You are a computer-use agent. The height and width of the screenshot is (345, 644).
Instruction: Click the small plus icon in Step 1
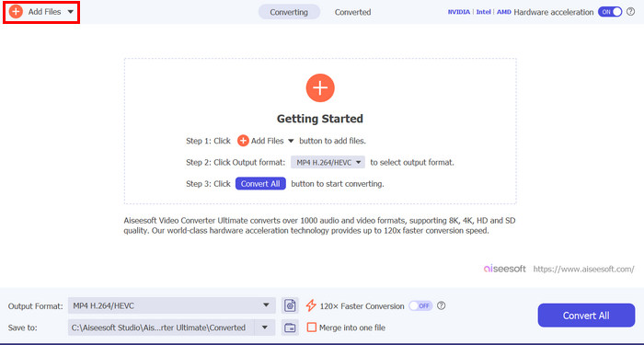(243, 141)
